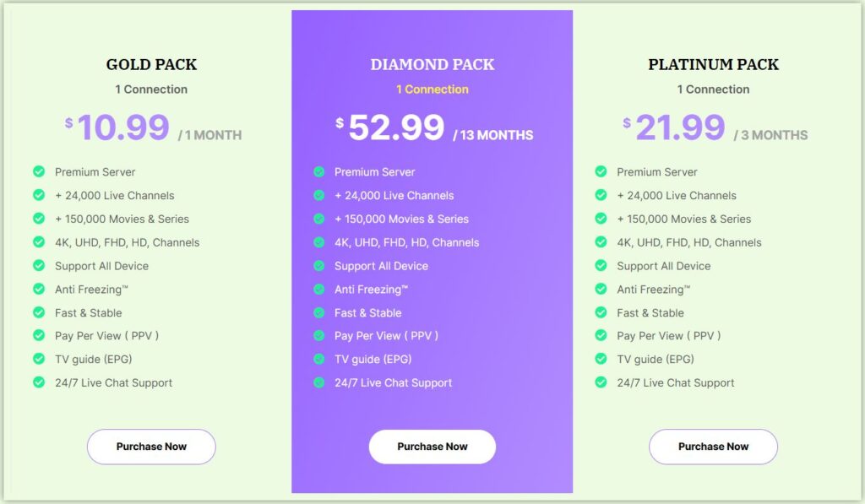Select the 4K UHD channels checkmark under Diamond Pack

coord(320,242)
